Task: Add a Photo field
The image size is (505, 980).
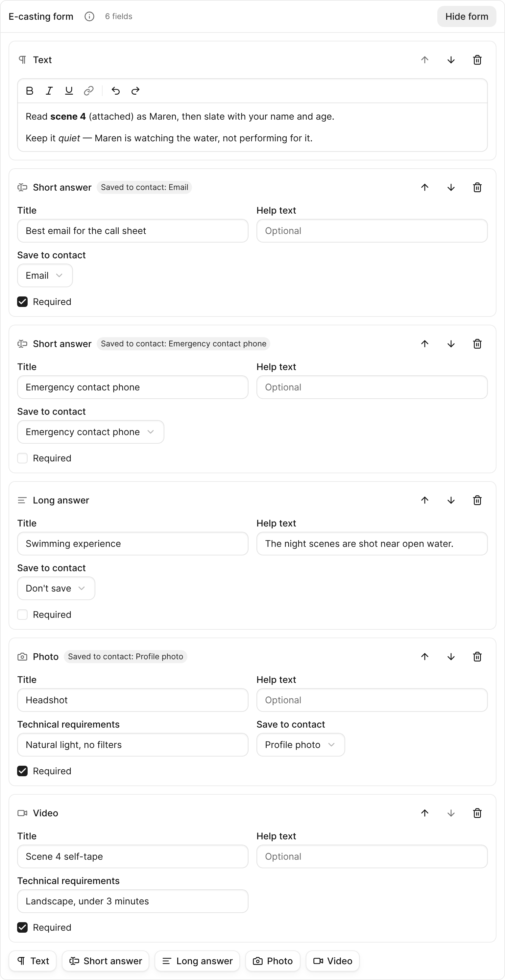Action: (x=273, y=961)
